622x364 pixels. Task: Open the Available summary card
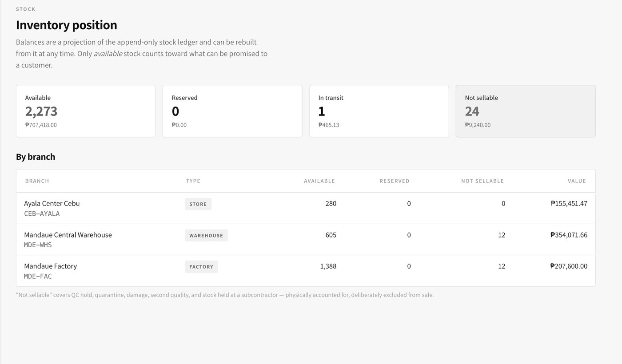pos(86,111)
